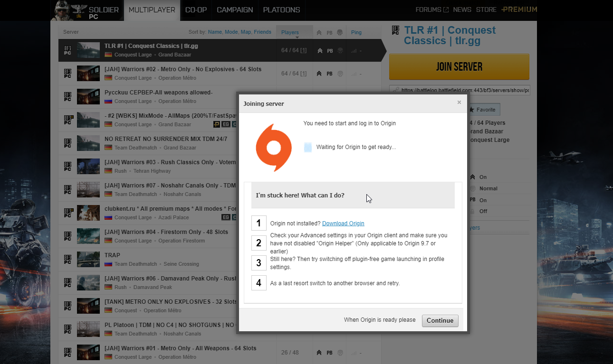Sort the server list by Ping
This screenshot has height=364, width=613.
point(356,32)
